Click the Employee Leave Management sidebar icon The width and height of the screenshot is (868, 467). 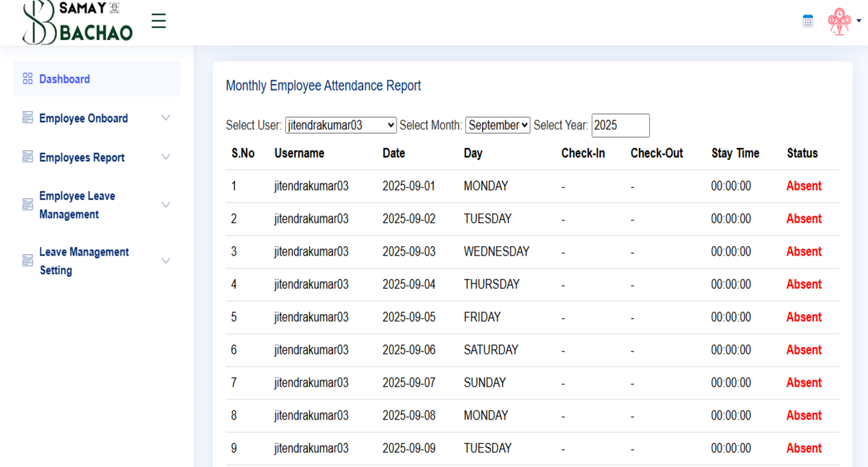pos(27,205)
